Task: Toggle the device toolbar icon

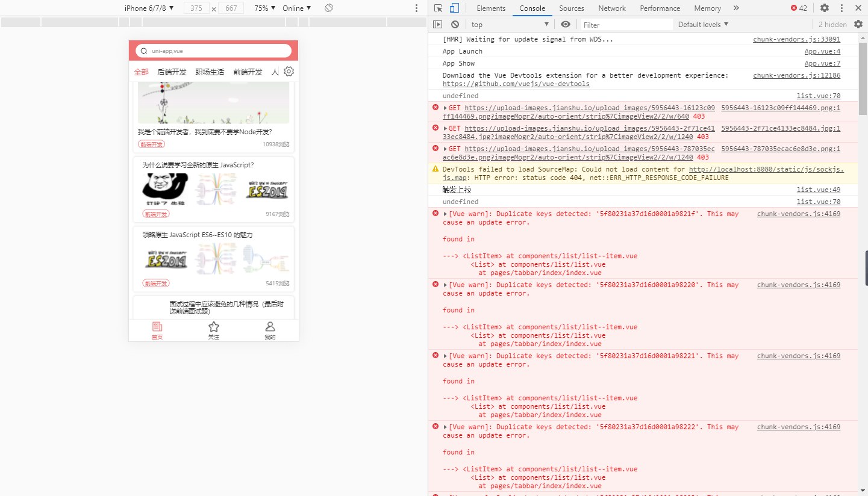Action: (454, 8)
